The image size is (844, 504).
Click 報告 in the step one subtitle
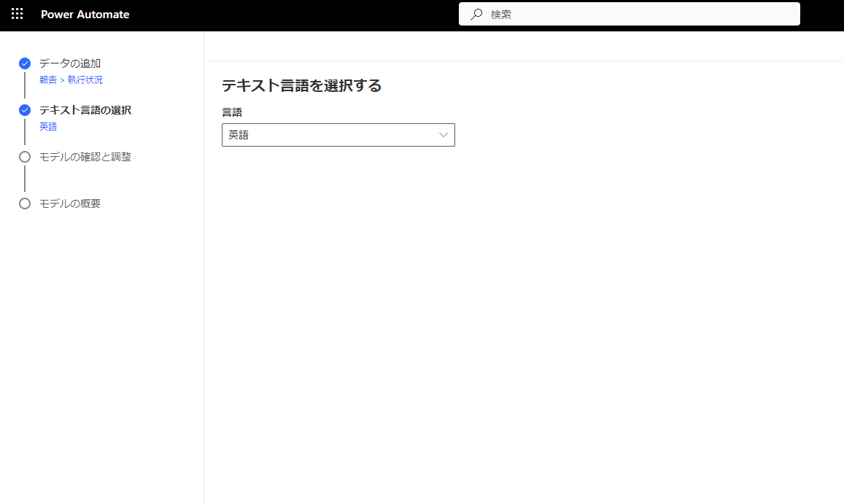(x=47, y=80)
